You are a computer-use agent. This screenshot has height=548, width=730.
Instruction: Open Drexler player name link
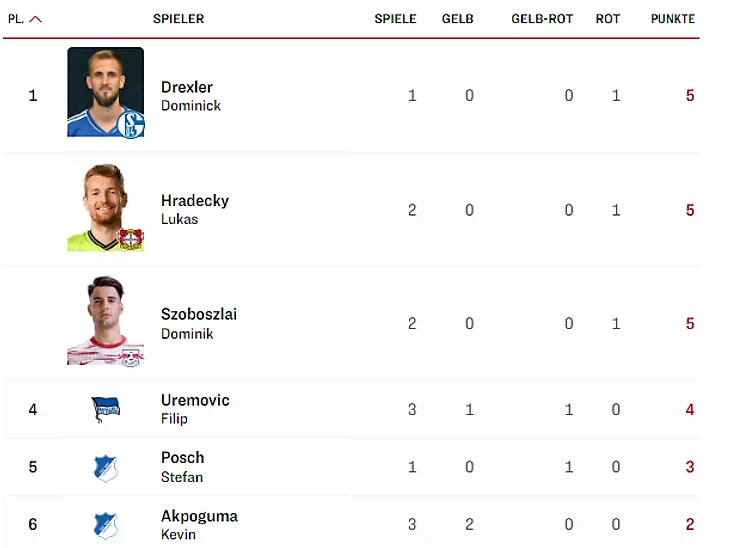click(187, 88)
